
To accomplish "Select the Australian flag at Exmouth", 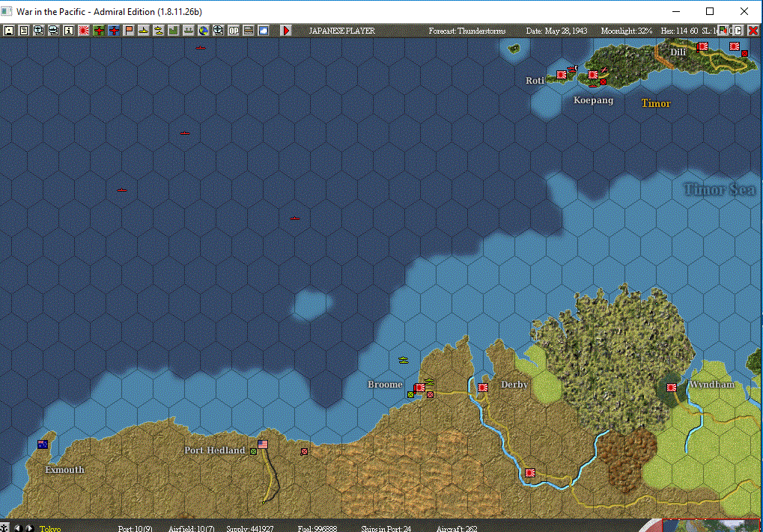I will pos(43,444).
